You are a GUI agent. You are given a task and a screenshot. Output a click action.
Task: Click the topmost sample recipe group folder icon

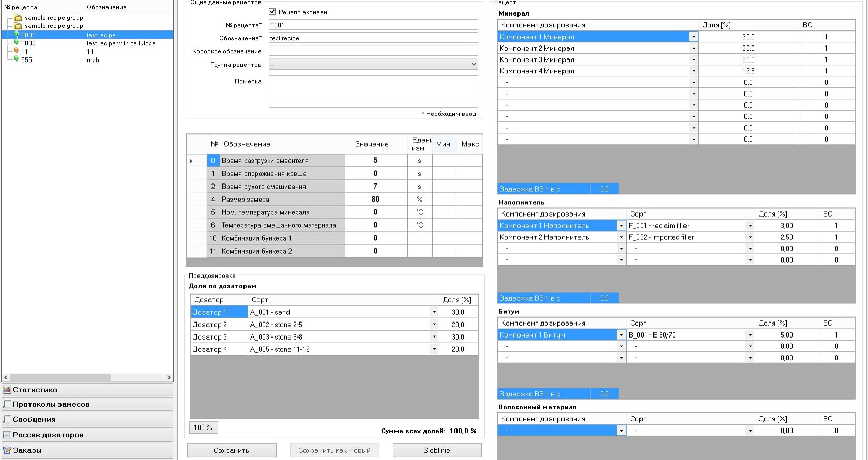coord(18,18)
